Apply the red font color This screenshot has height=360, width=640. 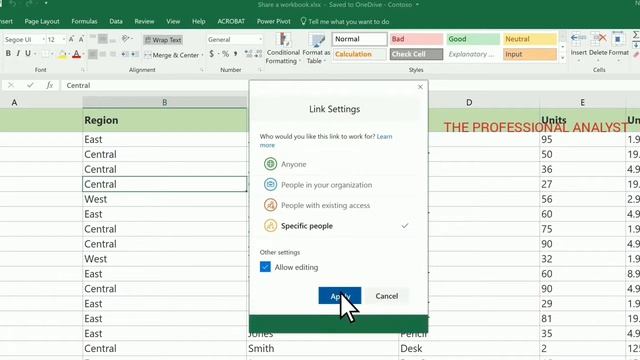pos(76,54)
